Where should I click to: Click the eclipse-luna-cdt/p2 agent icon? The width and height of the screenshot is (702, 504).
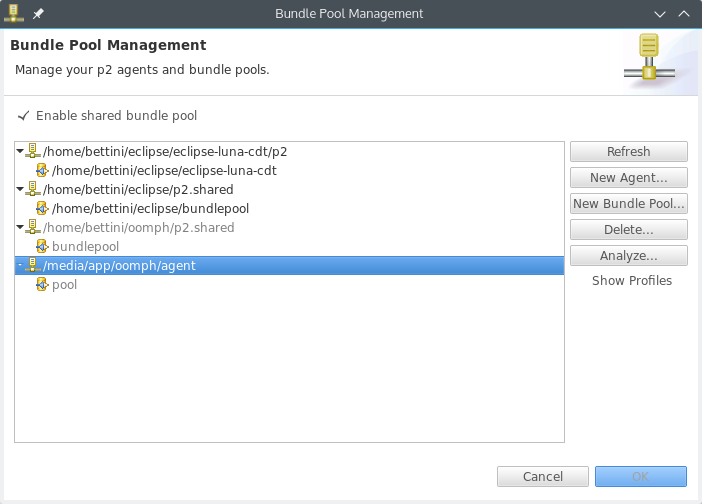click(x=33, y=151)
